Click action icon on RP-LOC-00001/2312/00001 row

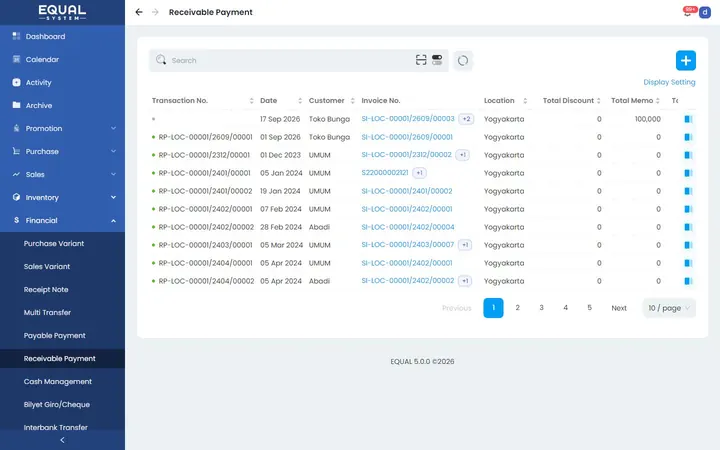(x=688, y=155)
